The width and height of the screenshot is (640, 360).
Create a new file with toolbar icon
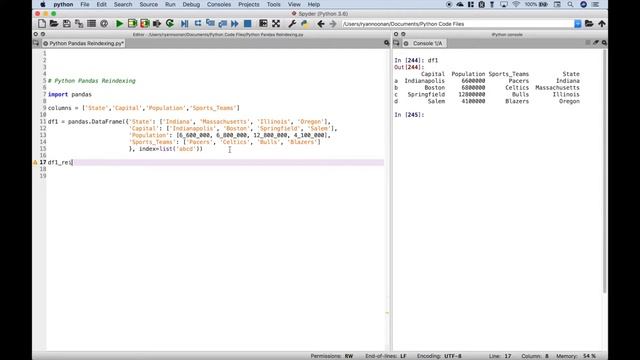pyautogui.click(x=42, y=24)
